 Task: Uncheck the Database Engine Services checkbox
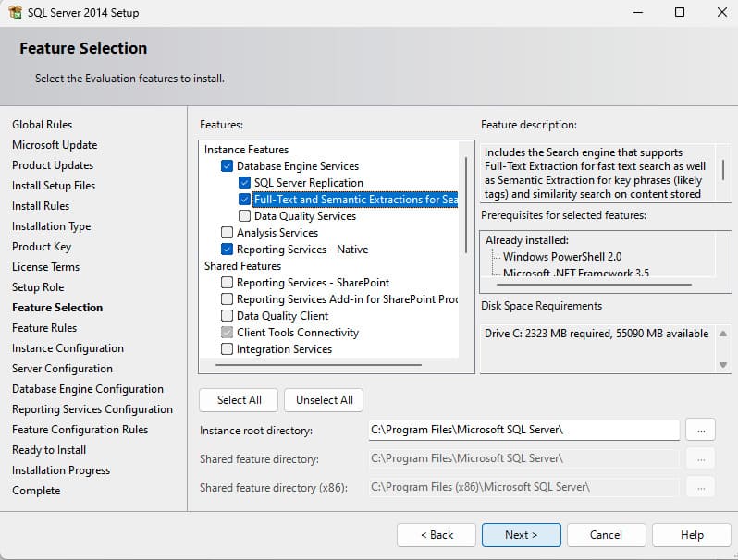pyautogui.click(x=228, y=166)
